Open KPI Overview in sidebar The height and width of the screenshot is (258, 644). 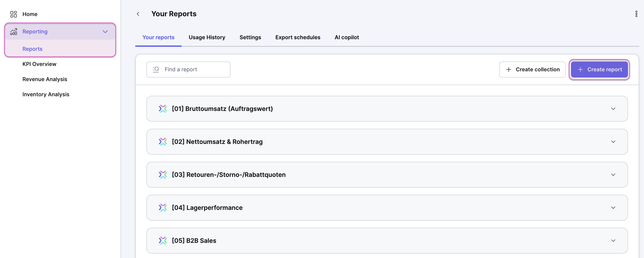(39, 64)
